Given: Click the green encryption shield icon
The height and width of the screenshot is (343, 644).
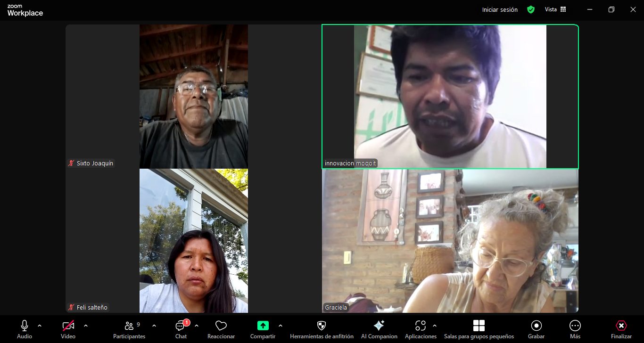Looking at the screenshot, I should pyautogui.click(x=531, y=9).
